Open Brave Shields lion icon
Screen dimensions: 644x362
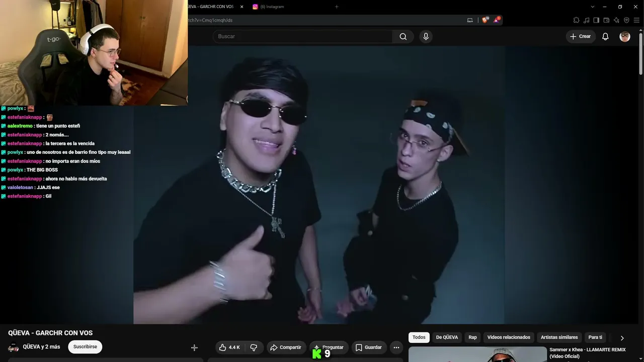[485, 20]
